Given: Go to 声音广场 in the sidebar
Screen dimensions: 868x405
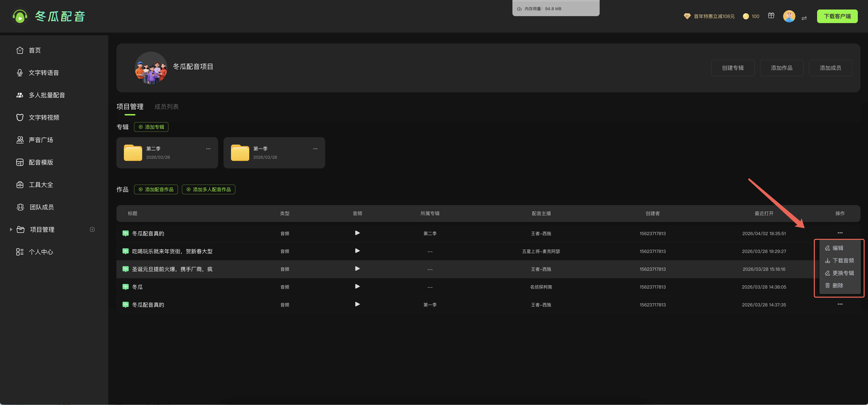Looking at the screenshot, I should 40,140.
